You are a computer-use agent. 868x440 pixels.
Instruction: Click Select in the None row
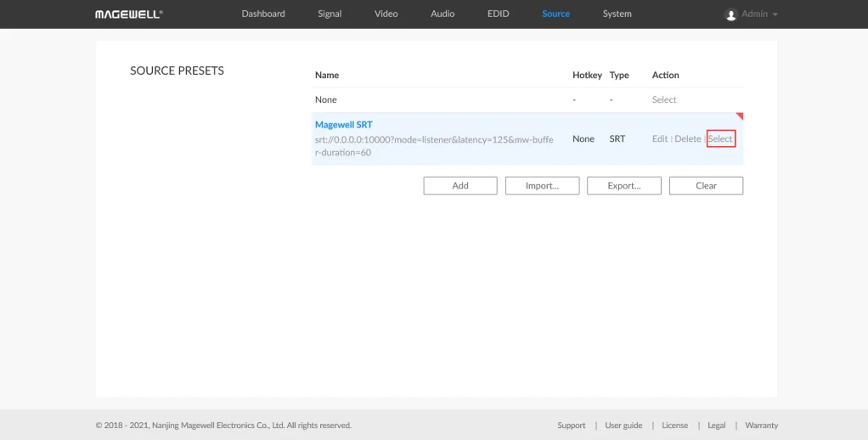(x=663, y=99)
